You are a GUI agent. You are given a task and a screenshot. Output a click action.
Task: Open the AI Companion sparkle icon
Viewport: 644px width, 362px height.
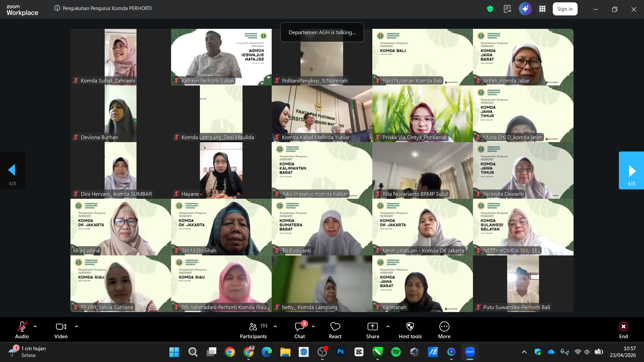point(525,9)
